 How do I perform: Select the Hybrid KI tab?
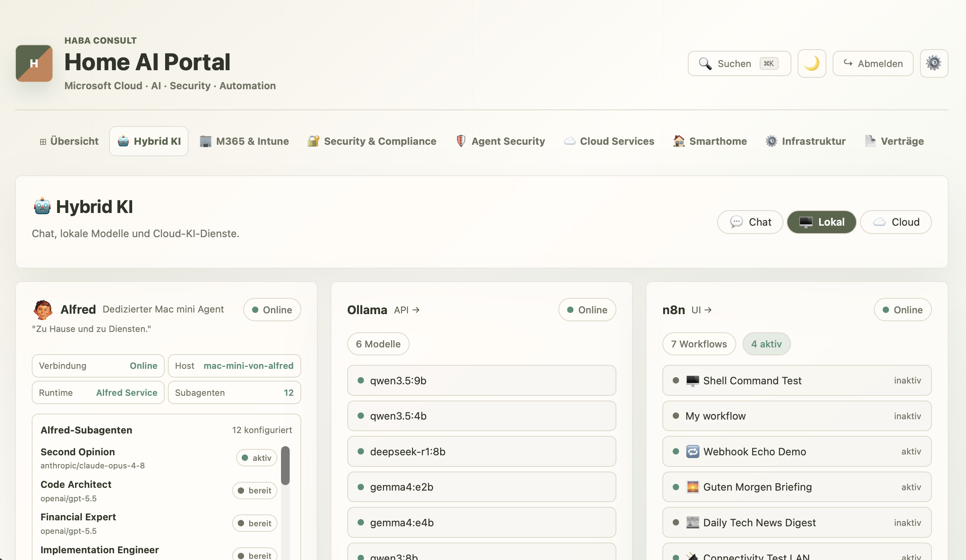click(149, 141)
